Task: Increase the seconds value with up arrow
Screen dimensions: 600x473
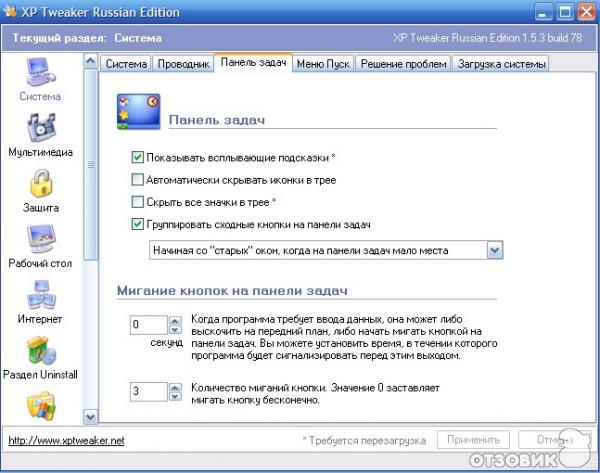Action: point(175,321)
